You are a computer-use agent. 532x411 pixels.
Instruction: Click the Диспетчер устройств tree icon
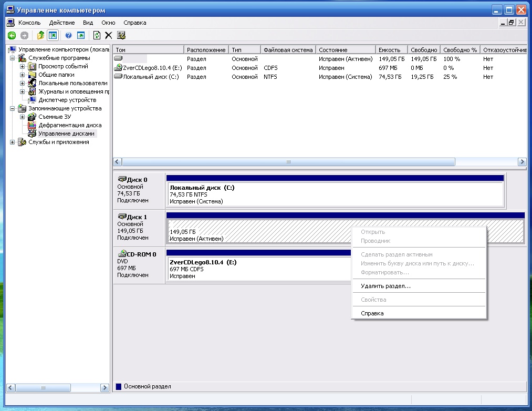(x=32, y=100)
